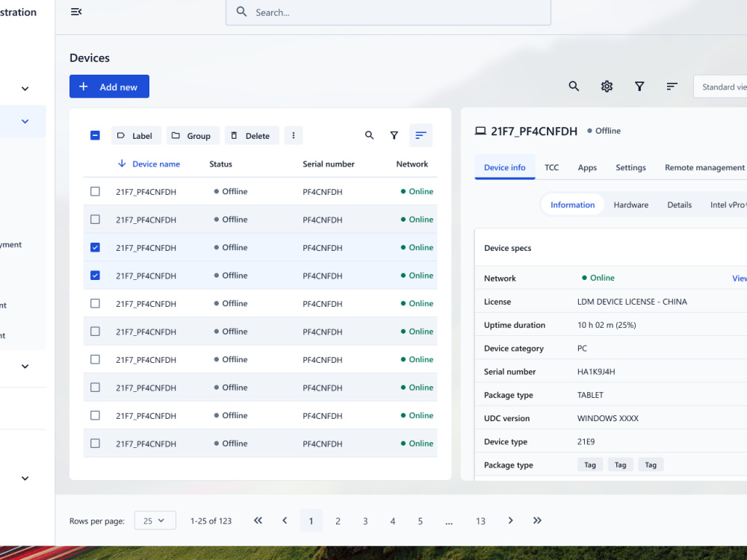Click the Network column header
Image resolution: width=747 pixels, height=560 pixels.
tap(412, 164)
